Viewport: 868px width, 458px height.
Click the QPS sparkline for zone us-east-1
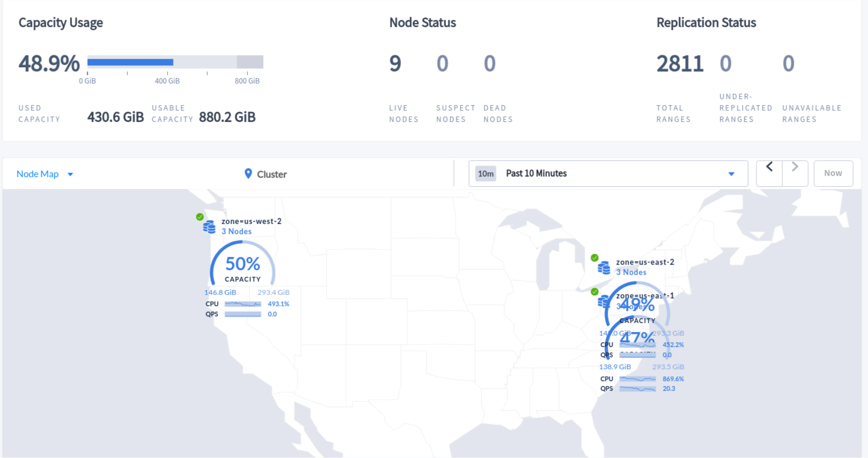(636, 388)
